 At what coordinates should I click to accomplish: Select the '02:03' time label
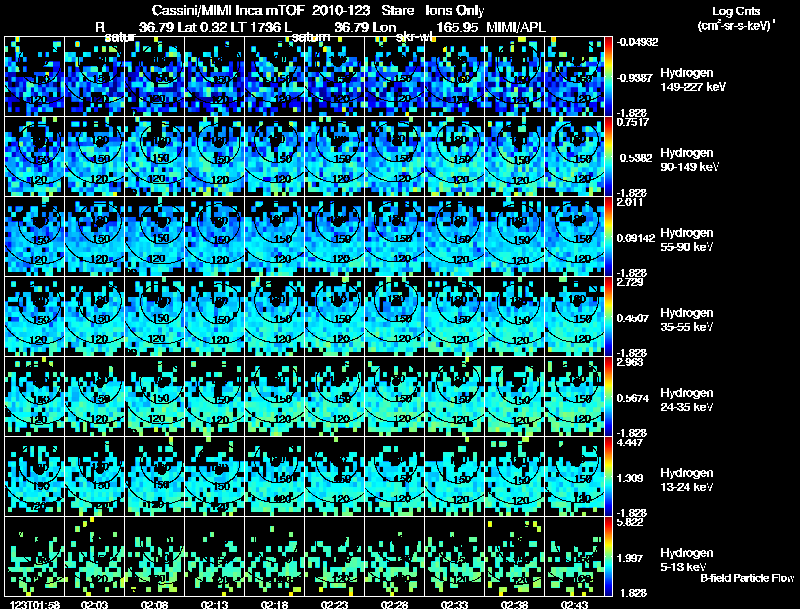94,605
